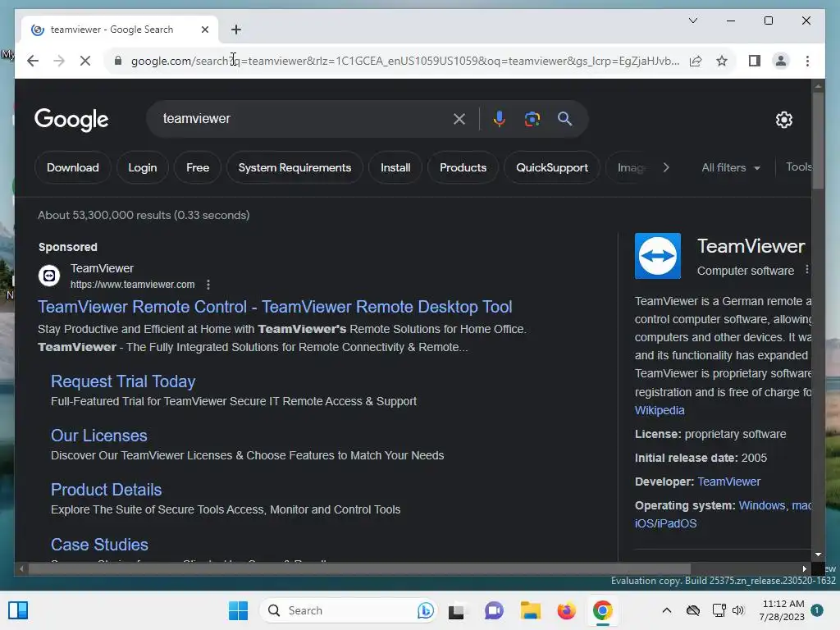Select the System Requirements chip
The image size is (840, 630).
294,167
